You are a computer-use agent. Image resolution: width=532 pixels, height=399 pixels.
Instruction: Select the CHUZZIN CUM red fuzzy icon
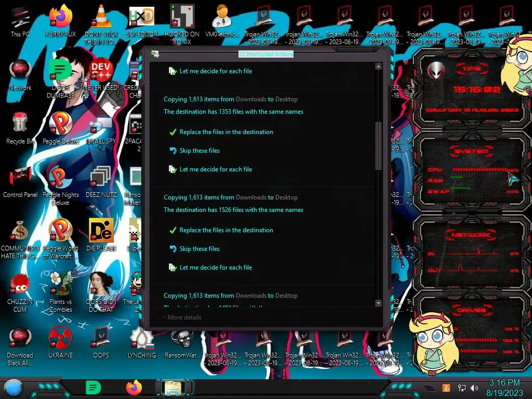click(20, 292)
